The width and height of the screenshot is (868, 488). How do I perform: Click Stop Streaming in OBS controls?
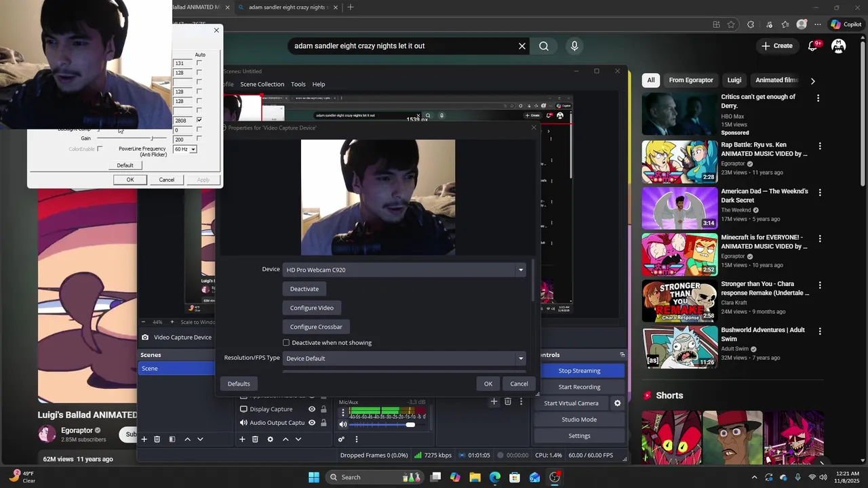coord(579,371)
